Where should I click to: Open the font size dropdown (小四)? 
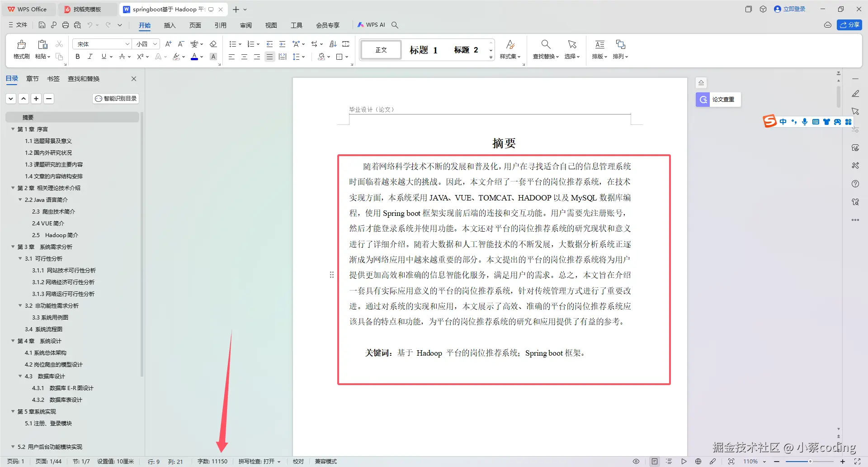click(155, 44)
